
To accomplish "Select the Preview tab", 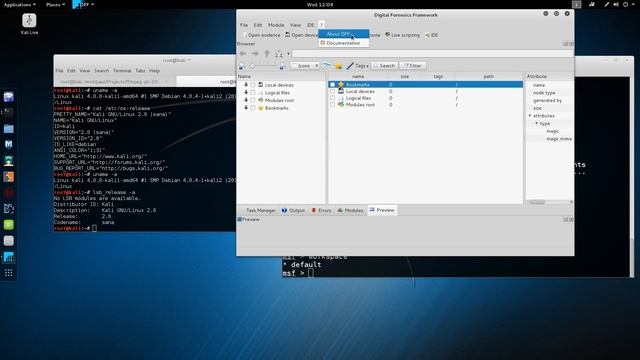I will 382,210.
